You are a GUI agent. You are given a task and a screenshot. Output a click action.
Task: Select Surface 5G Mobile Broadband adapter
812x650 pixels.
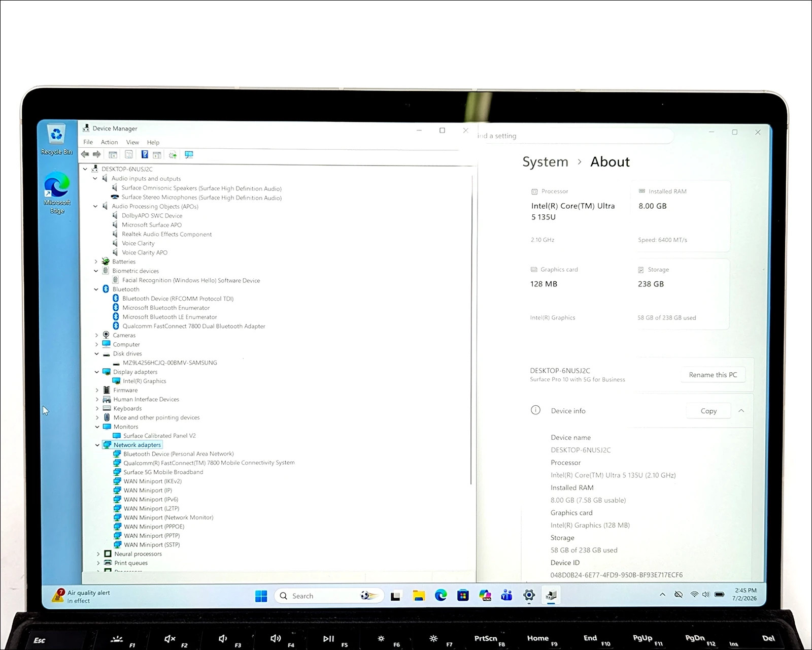[x=163, y=472]
